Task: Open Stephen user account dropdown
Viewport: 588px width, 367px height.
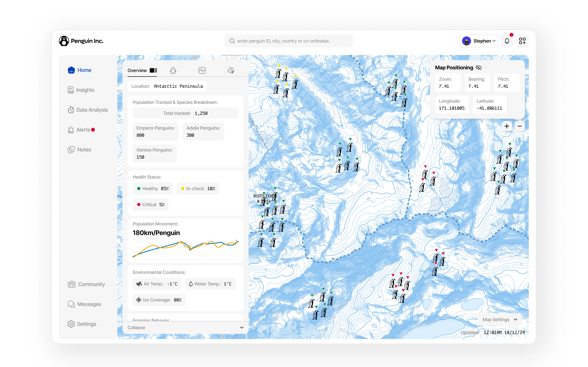Action: pos(478,41)
